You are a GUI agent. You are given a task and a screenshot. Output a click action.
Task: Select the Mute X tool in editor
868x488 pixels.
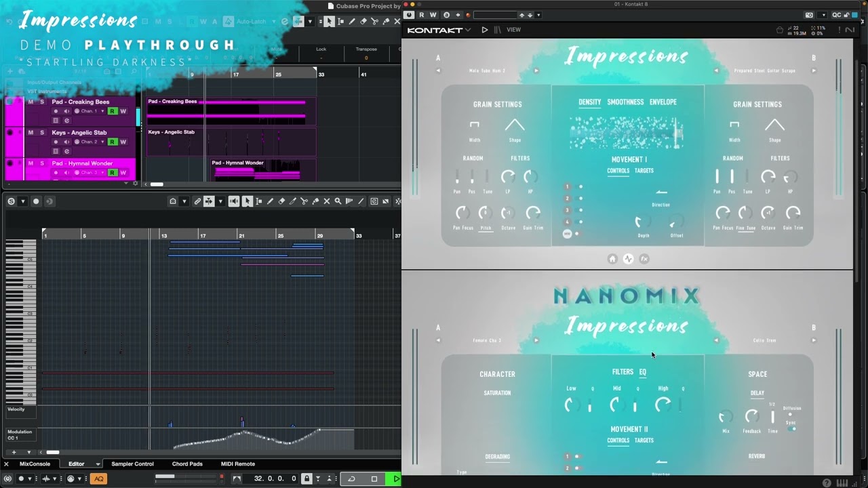click(x=327, y=201)
